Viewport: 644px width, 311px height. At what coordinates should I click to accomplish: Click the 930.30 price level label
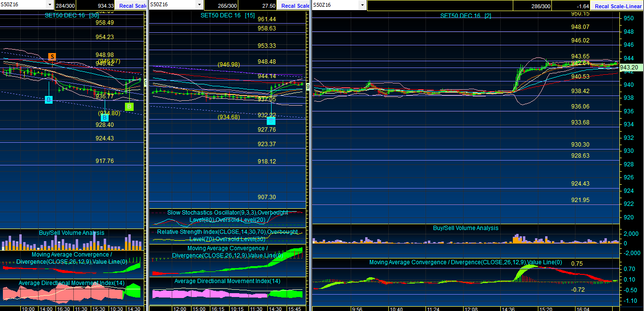[580, 145]
